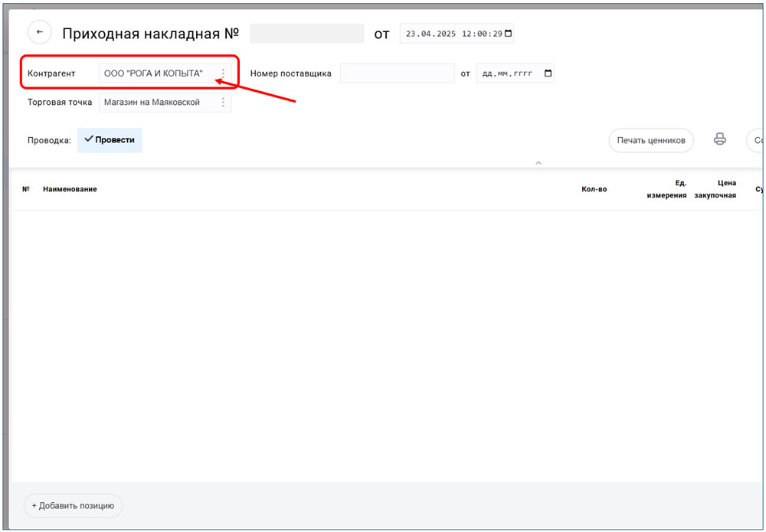Open calendar icon in supplier date field
This screenshot has height=532, width=766.
click(548, 73)
